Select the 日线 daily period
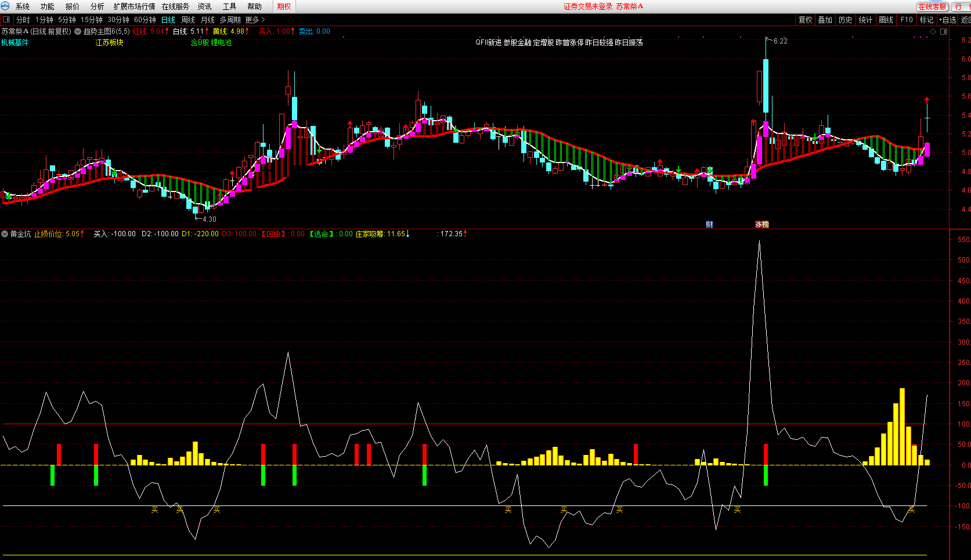 click(168, 20)
